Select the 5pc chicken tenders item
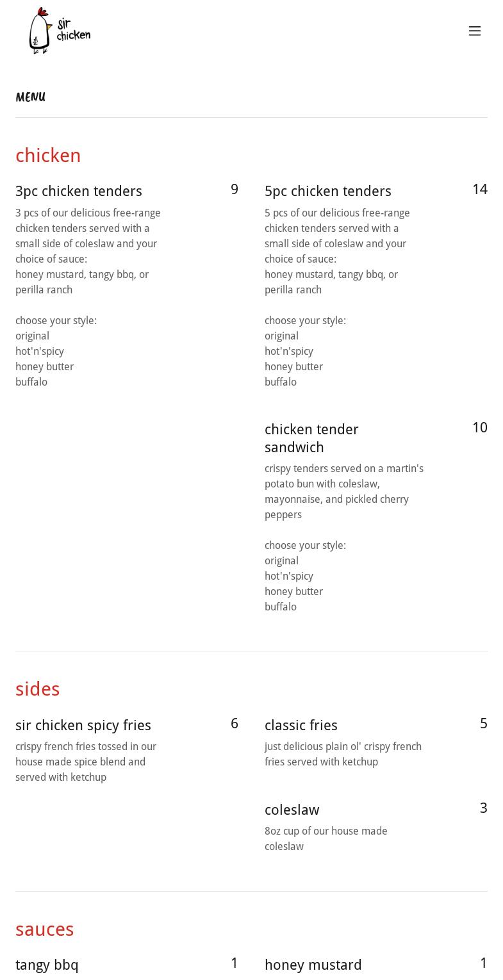This screenshot has height=980, width=503. click(x=327, y=191)
